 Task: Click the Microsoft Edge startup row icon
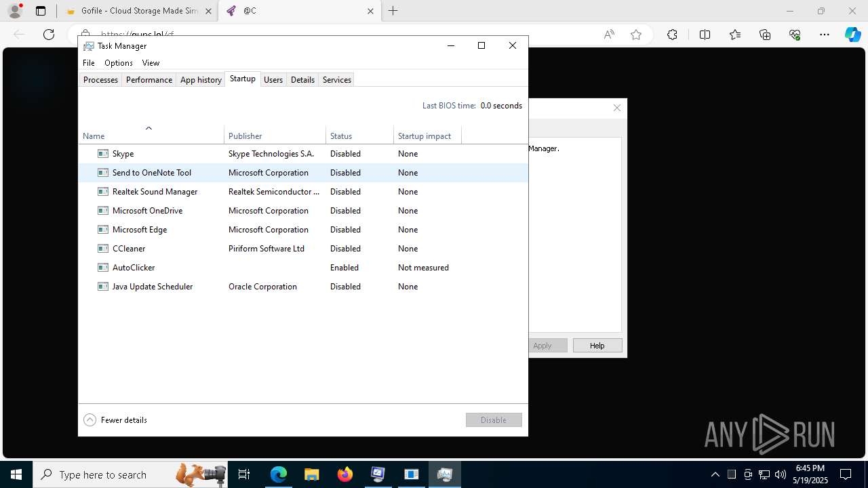click(103, 230)
